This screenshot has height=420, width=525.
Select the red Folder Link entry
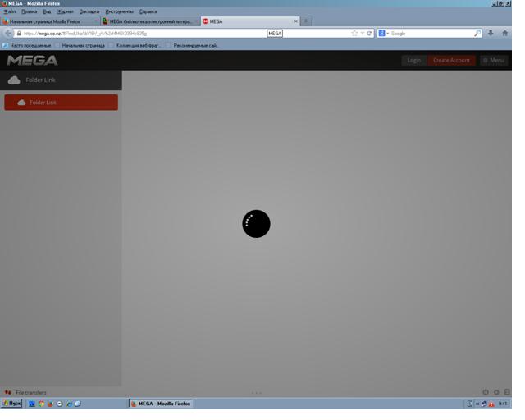coord(61,103)
